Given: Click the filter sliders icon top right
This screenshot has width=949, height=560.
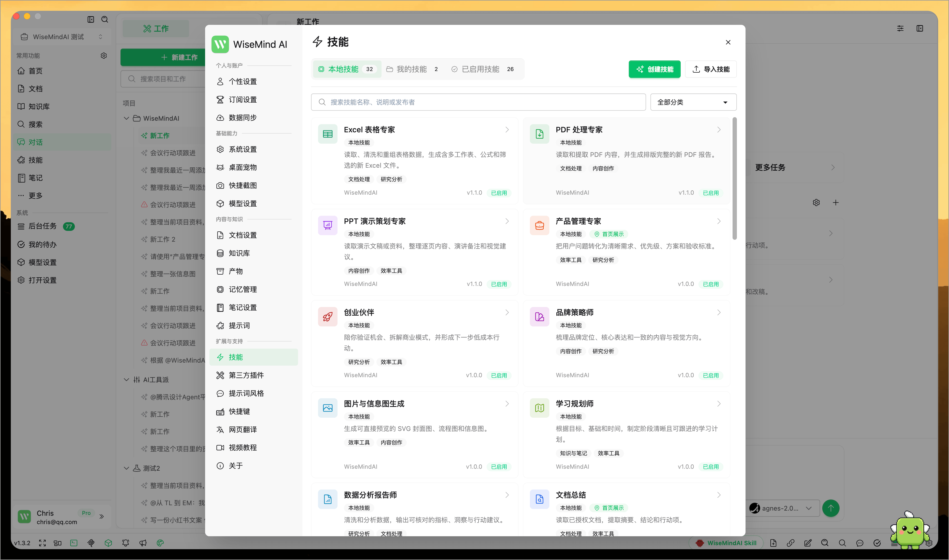Looking at the screenshot, I should 900,28.
